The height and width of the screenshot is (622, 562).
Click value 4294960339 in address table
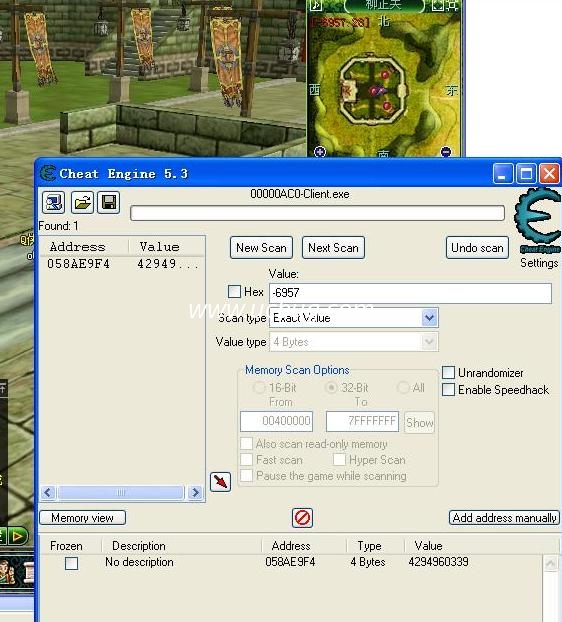tap(438, 562)
